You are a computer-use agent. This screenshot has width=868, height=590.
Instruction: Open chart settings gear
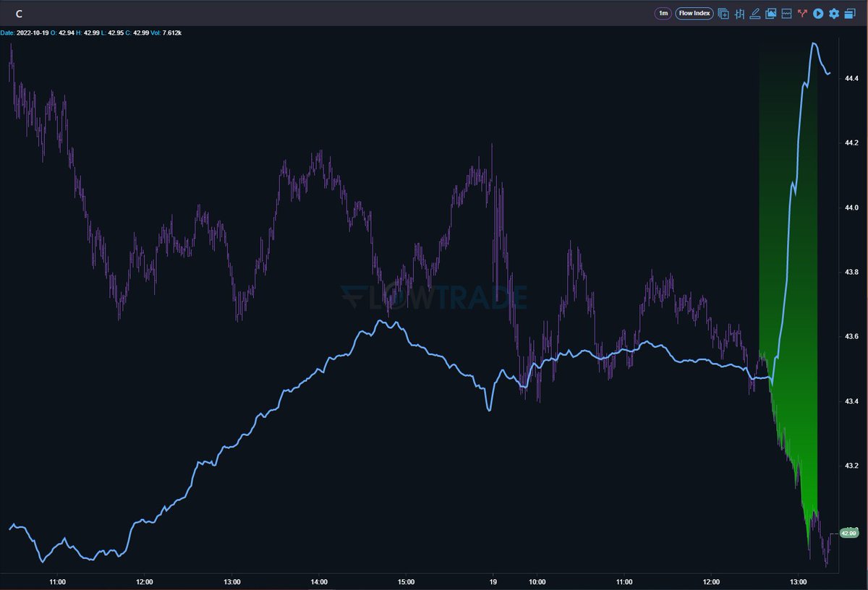point(834,13)
